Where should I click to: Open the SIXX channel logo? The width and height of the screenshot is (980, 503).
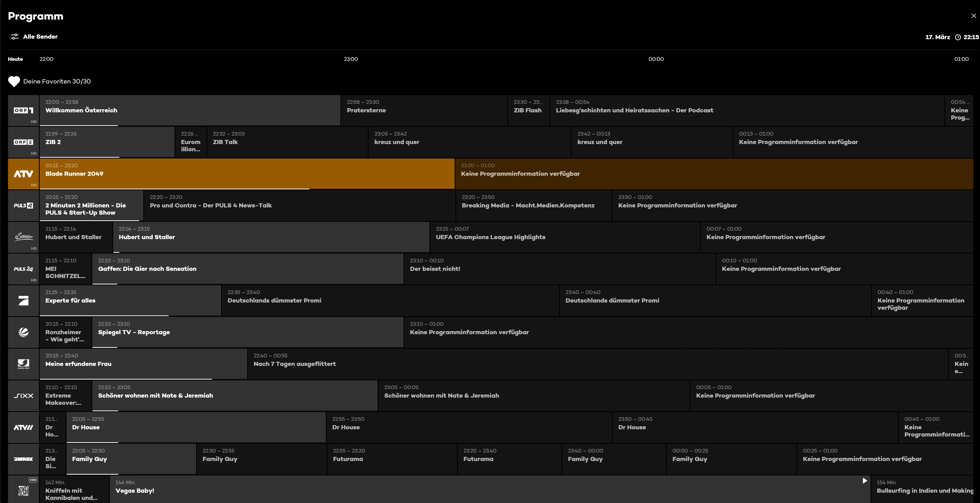coord(23,396)
